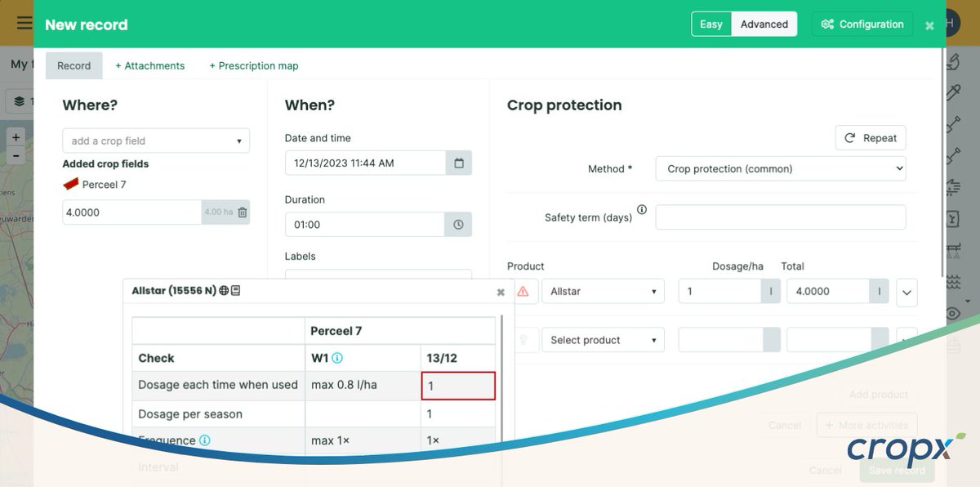Click the red Perceel 7 field swatch

pos(71,185)
